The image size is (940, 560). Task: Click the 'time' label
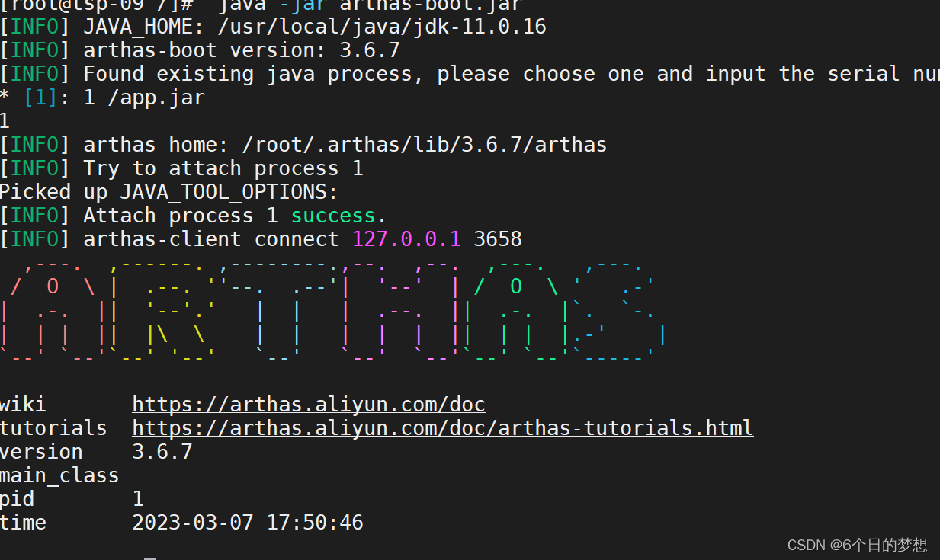[23, 523]
